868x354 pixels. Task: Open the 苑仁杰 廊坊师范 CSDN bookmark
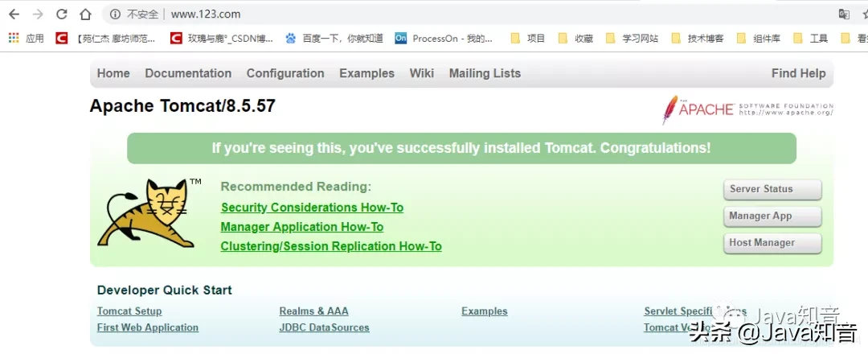[x=108, y=39]
